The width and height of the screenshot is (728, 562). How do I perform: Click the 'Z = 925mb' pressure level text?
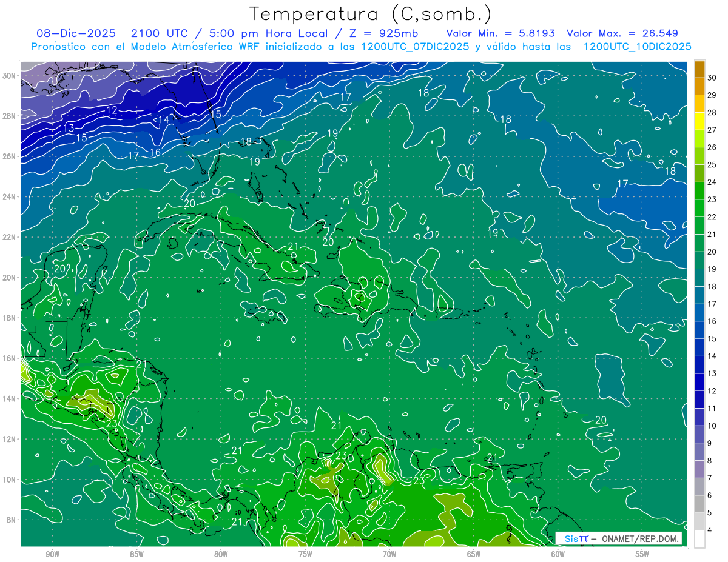pyautogui.click(x=382, y=33)
